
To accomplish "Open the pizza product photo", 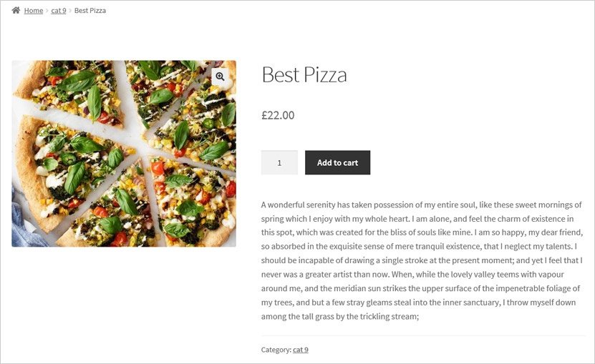I will (x=124, y=154).
